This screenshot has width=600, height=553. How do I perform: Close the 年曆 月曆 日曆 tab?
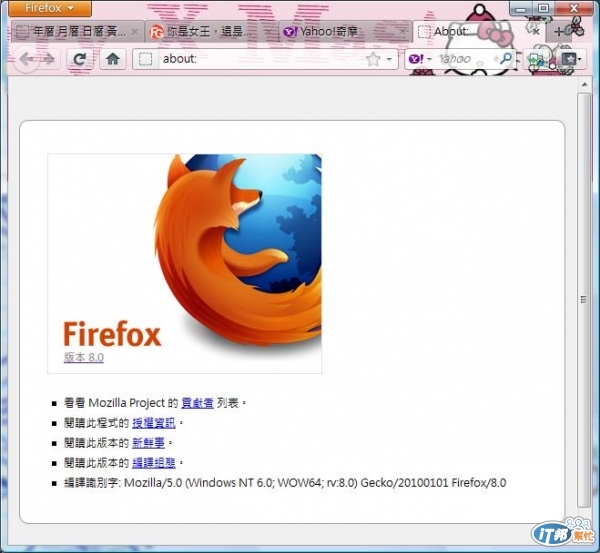tap(135, 32)
